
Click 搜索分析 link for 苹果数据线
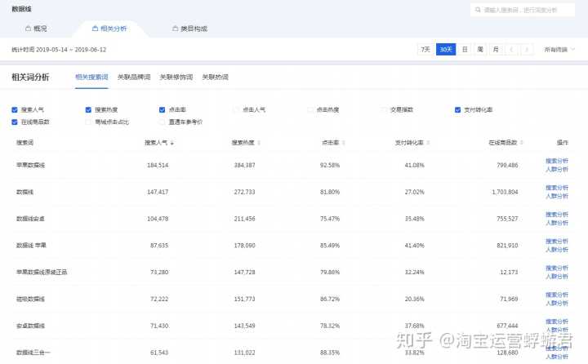point(557,161)
